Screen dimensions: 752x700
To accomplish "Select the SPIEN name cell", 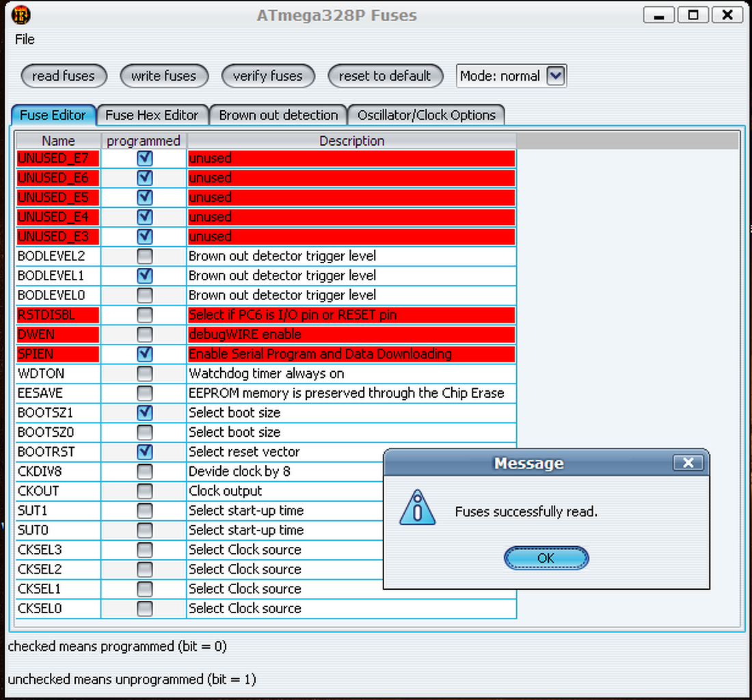I will [x=58, y=354].
